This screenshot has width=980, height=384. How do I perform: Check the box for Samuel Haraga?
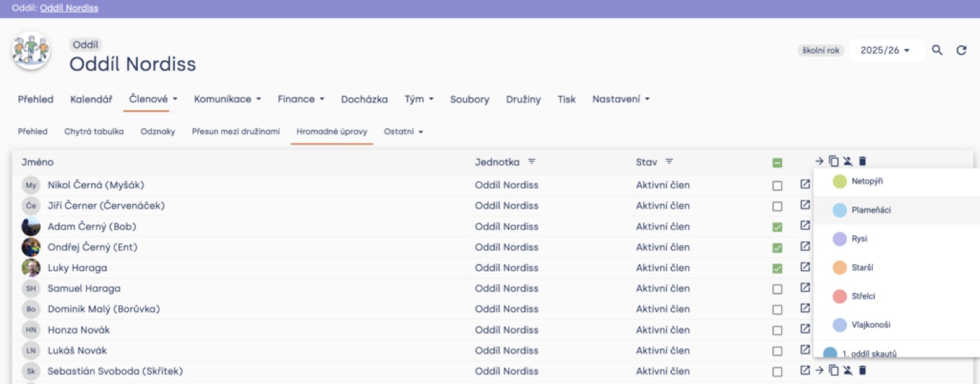point(777,289)
